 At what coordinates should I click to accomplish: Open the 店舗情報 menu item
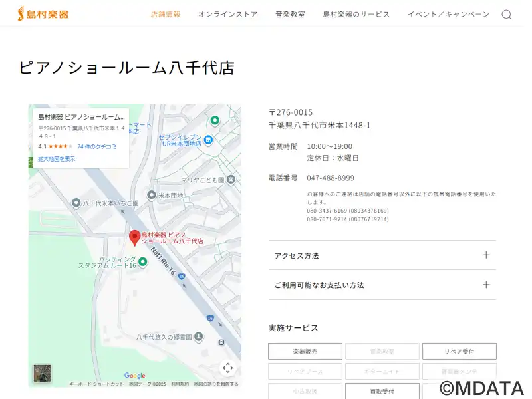pyautogui.click(x=166, y=14)
